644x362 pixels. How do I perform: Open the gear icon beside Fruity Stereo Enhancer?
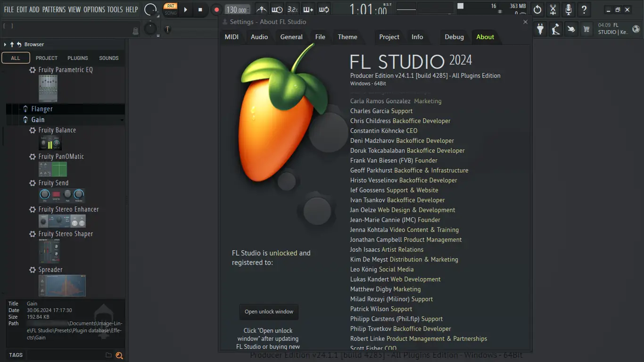(33, 209)
